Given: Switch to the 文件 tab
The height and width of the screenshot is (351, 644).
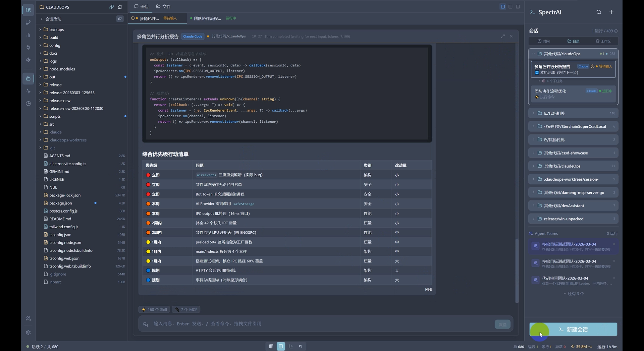Looking at the screenshot, I should point(163,7).
